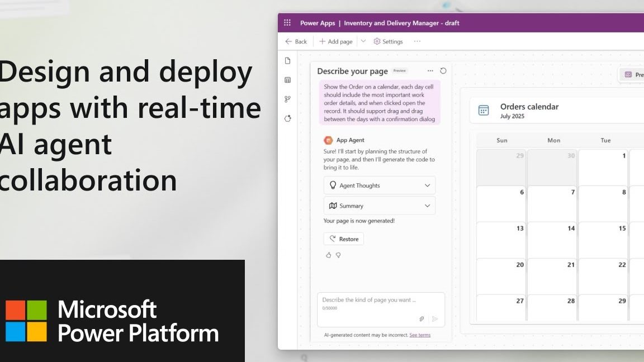Reset the conversation with circular arrow icon

[443, 70]
